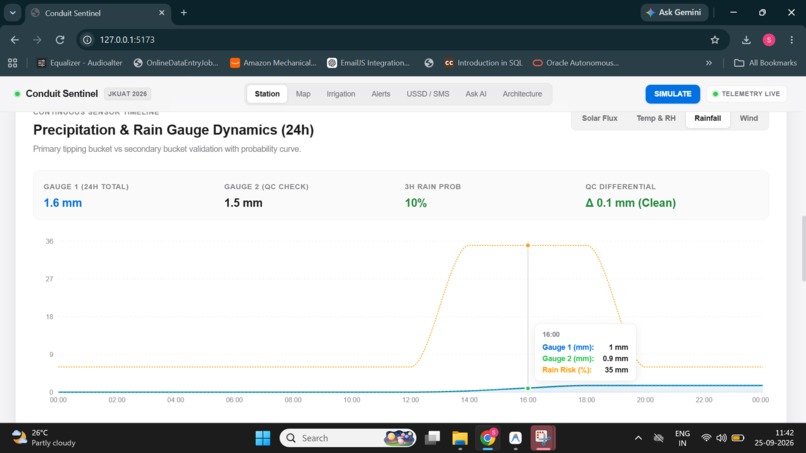Open the Oracle Autonomous bookmark
The image size is (806, 453).
coord(576,63)
